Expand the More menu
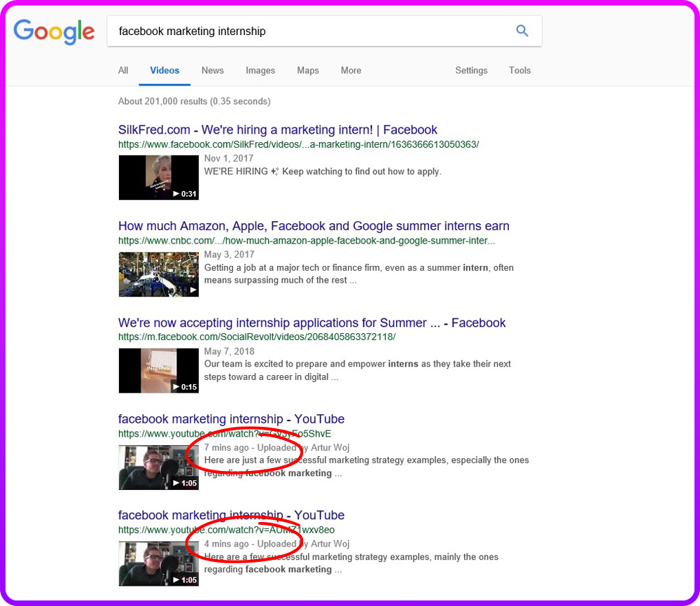This screenshot has height=606, width=700. pyautogui.click(x=351, y=71)
